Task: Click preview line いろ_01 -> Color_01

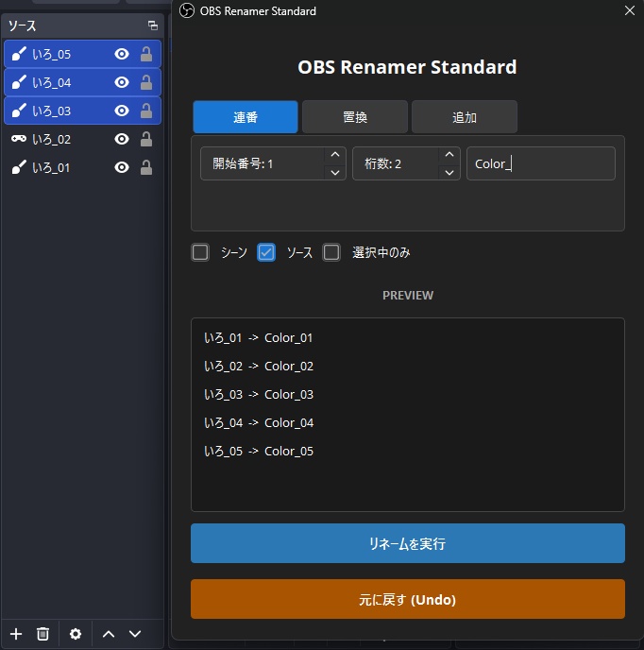Action: (258, 338)
